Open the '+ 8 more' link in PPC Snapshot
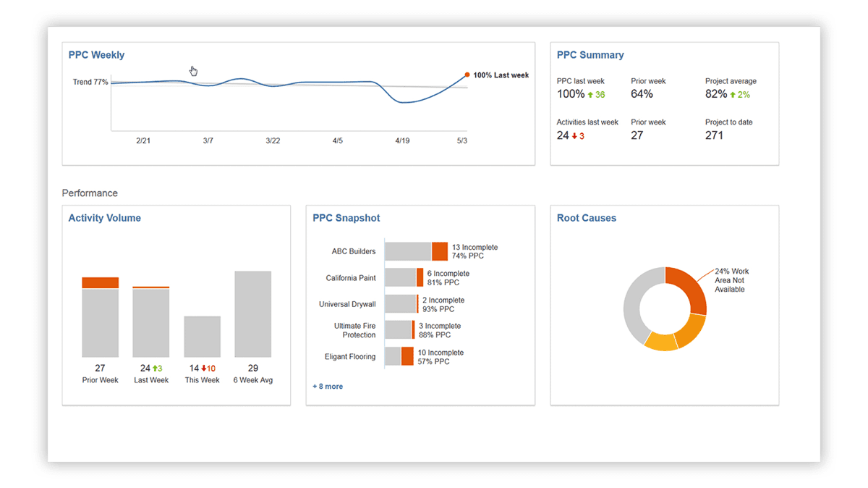The width and height of the screenshot is (868, 488). point(328,387)
